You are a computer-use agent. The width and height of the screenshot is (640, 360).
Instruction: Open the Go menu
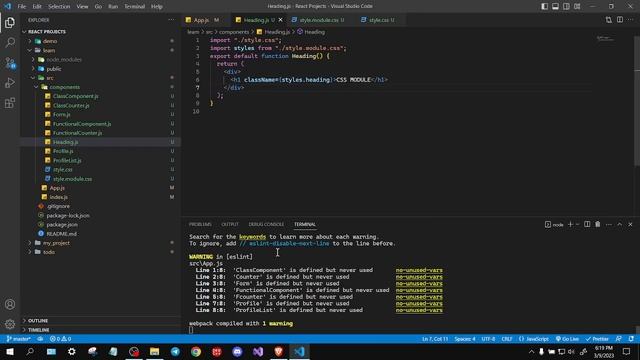pos(98,7)
